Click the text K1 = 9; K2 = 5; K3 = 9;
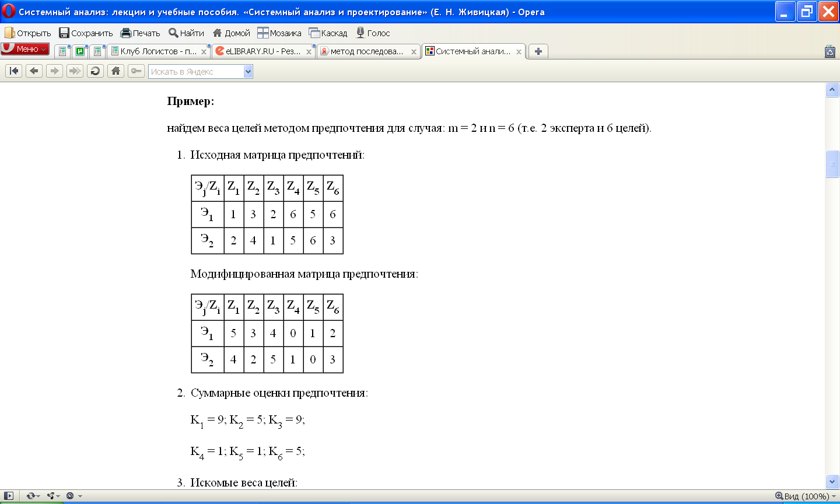Viewport: 840px width, 504px height. [x=247, y=420]
